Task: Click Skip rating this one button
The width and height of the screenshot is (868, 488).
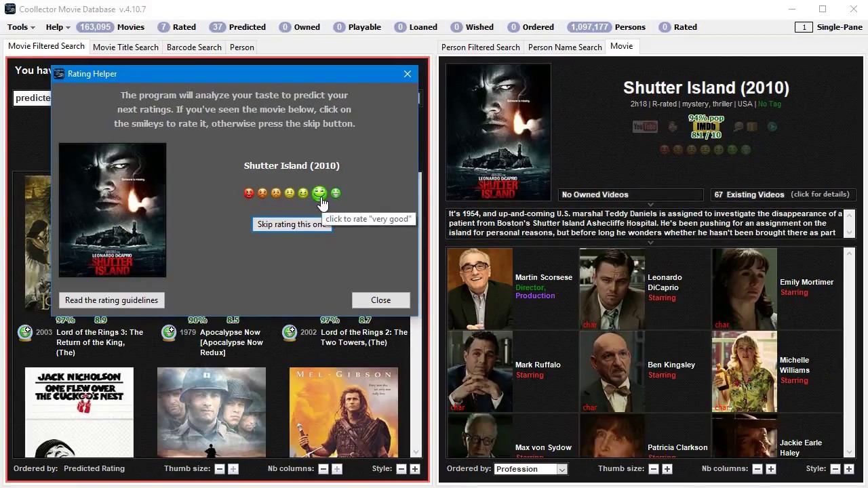Action: coord(292,224)
